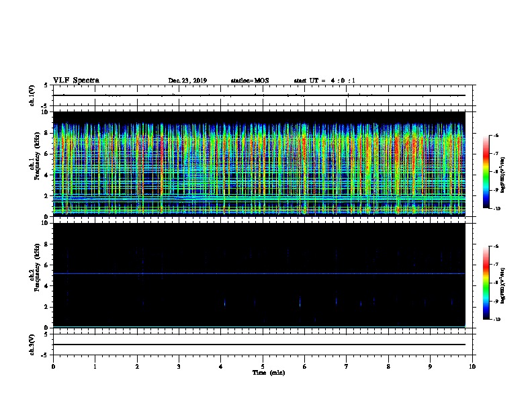Click the time axis tick label "3"
The height and width of the screenshot is (411, 532).
(179, 367)
